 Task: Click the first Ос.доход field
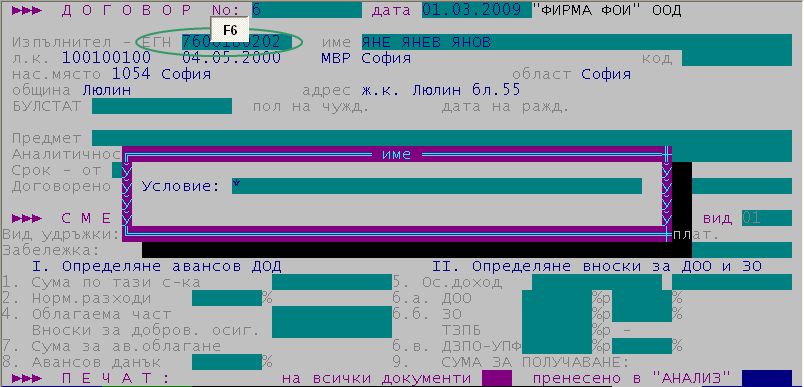click(x=597, y=282)
